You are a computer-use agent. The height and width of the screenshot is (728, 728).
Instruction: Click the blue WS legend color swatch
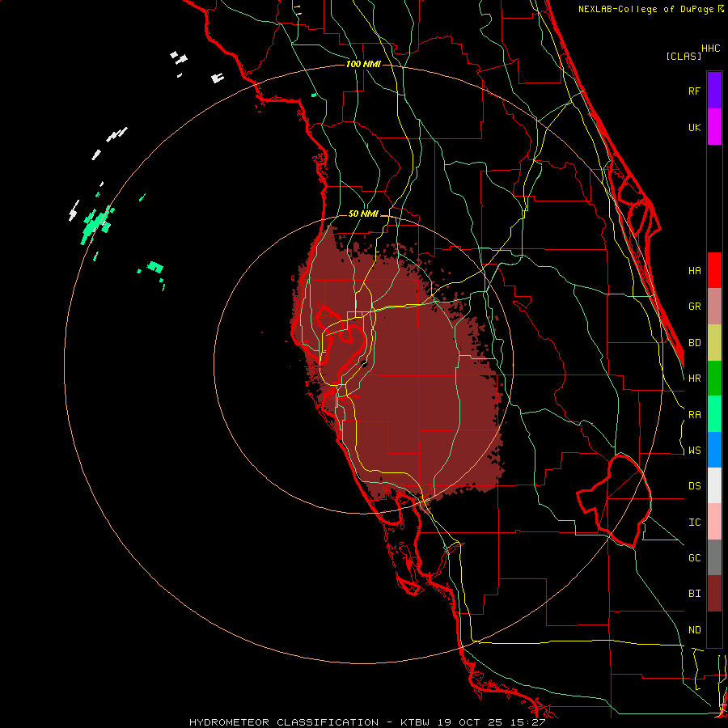coord(714,450)
